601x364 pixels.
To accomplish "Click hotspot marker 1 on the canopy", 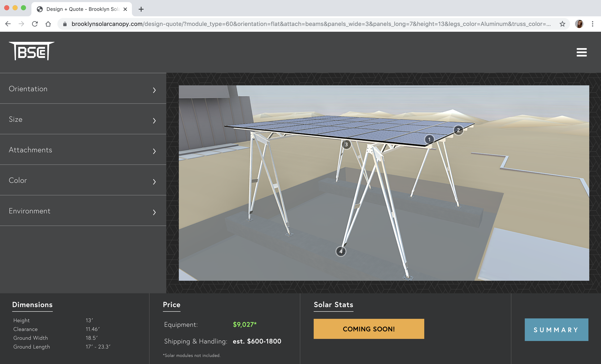I will tap(429, 140).
